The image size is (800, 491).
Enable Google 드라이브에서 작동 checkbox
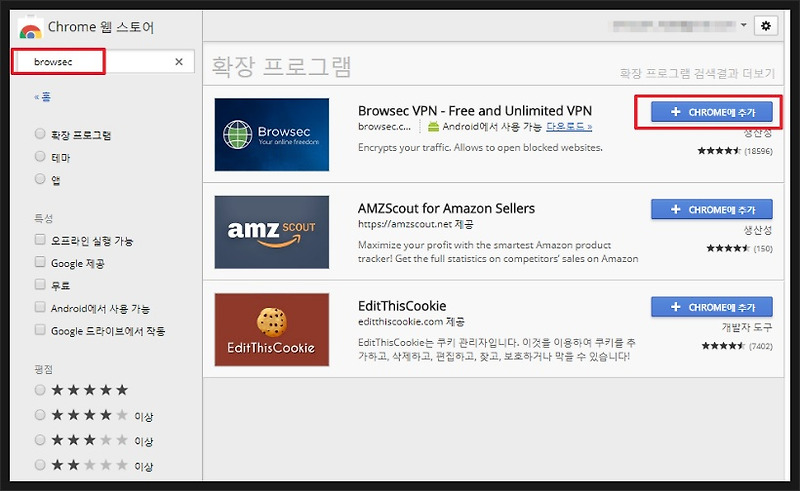coord(40,330)
